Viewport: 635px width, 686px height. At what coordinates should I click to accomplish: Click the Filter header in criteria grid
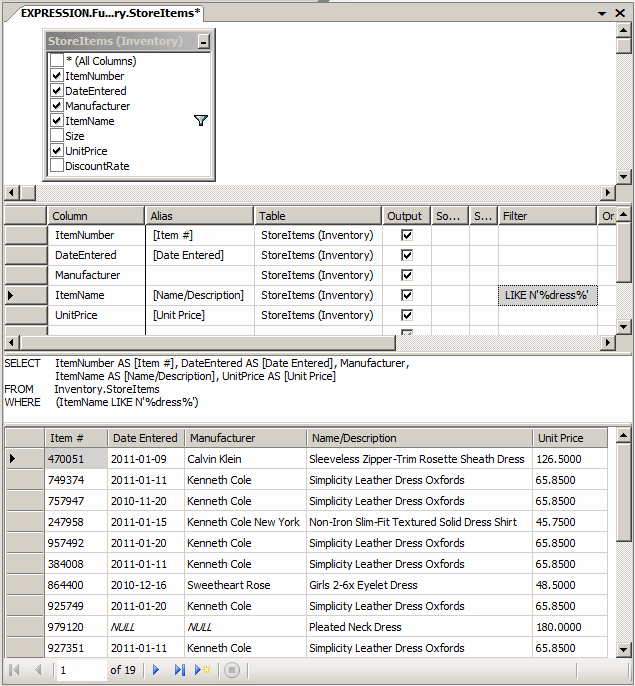click(547, 216)
